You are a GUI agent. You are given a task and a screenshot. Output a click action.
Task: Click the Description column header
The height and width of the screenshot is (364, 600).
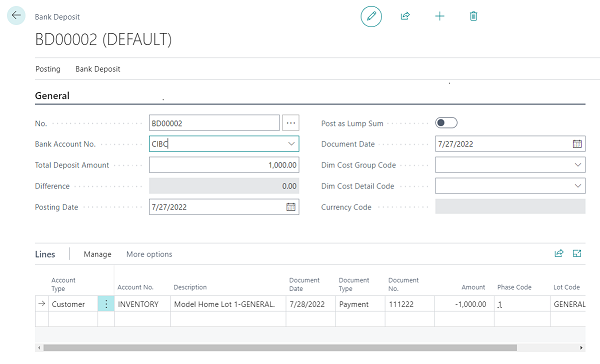point(190,287)
